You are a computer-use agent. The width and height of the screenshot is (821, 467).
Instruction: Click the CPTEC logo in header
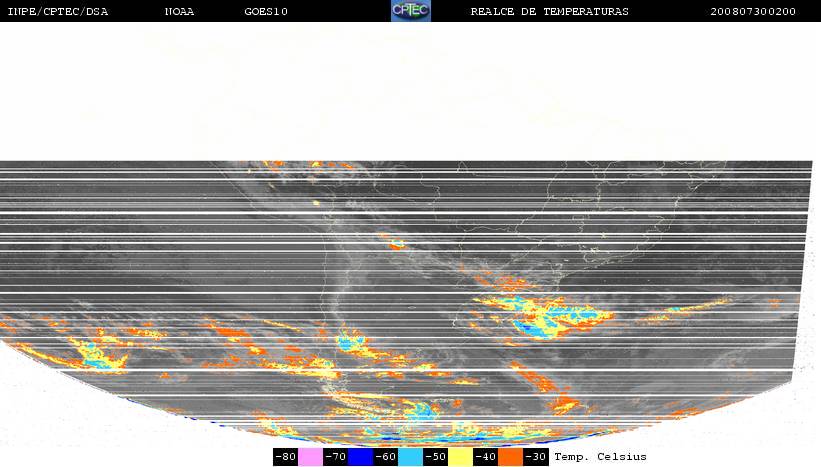coord(411,11)
